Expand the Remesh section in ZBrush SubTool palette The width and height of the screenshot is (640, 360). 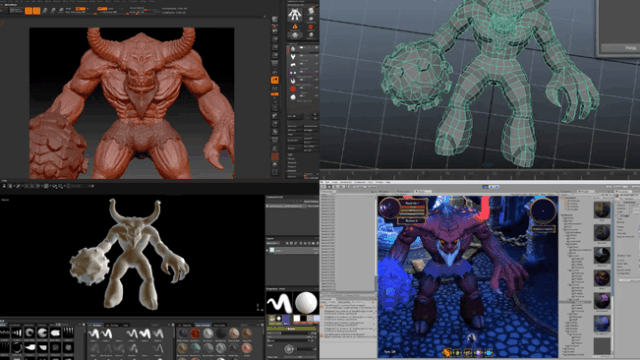pyautogui.click(x=291, y=163)
